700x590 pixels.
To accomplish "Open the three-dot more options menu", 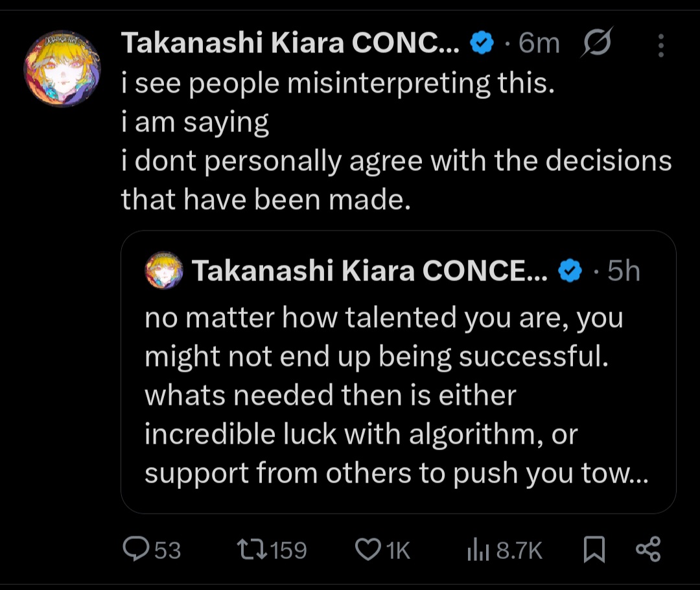I will (x=660, y=45).
